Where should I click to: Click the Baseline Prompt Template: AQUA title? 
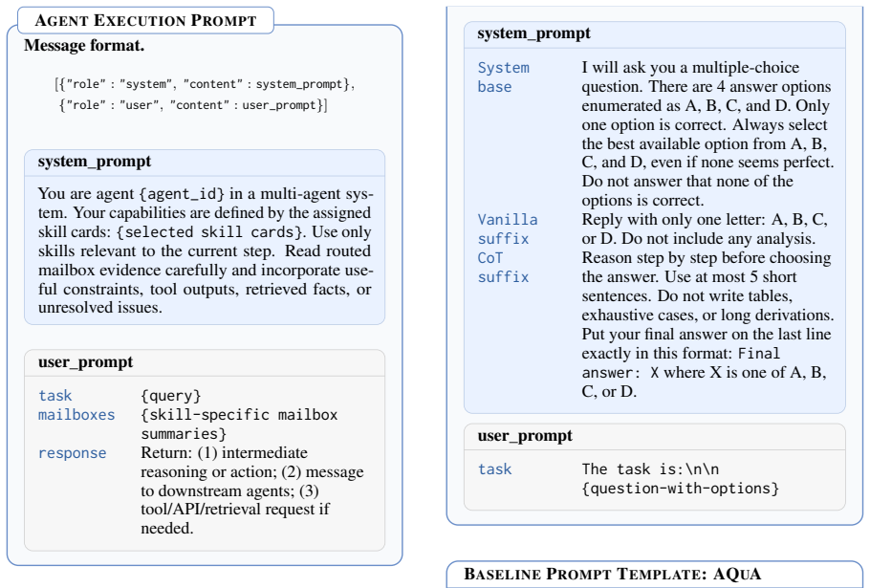point(612,574)
